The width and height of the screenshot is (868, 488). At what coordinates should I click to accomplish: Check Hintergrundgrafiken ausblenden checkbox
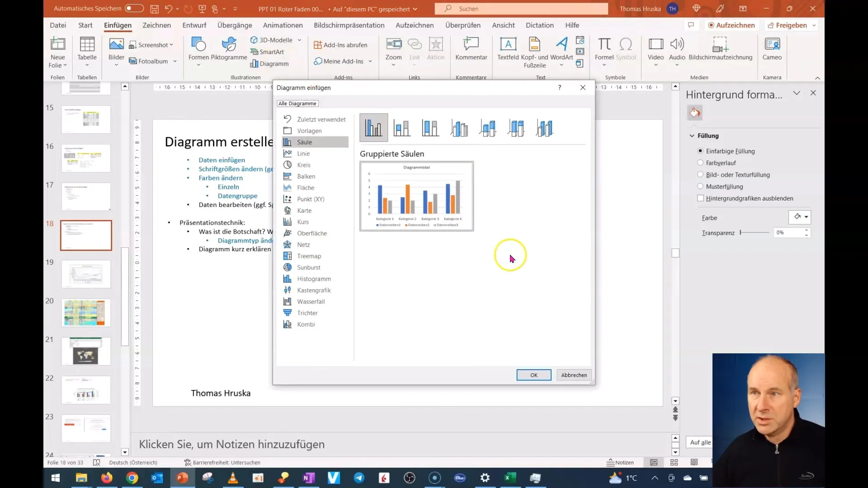coord(700,198)
